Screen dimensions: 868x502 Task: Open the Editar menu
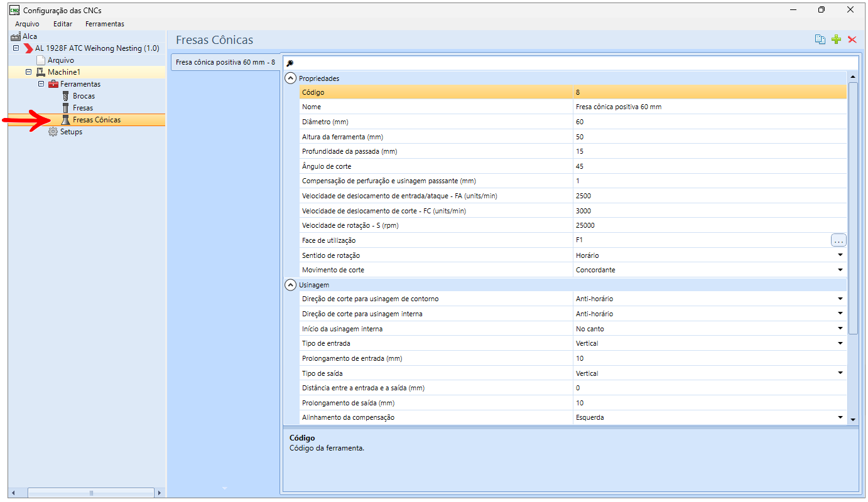[x=63, y=24]
